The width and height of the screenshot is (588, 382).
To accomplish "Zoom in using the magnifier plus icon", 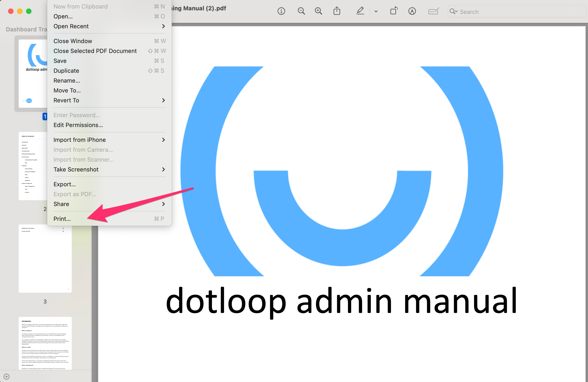I will click(318, 11).
